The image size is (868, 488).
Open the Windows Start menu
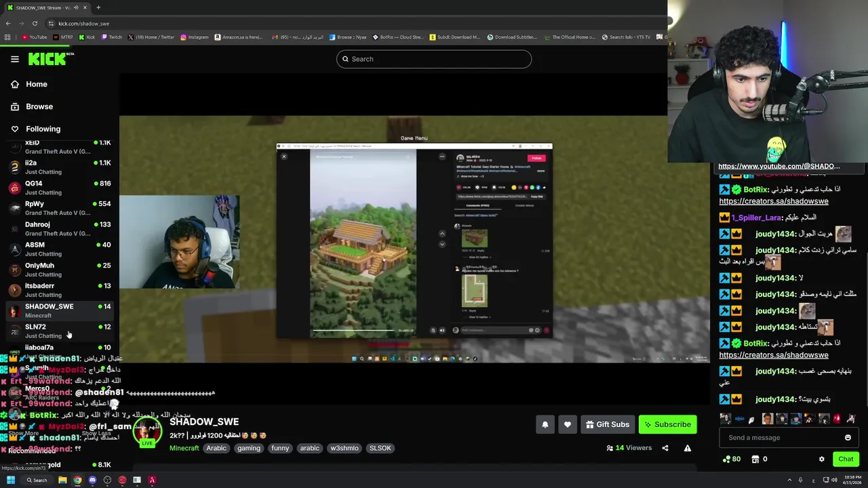click(11, 480)
